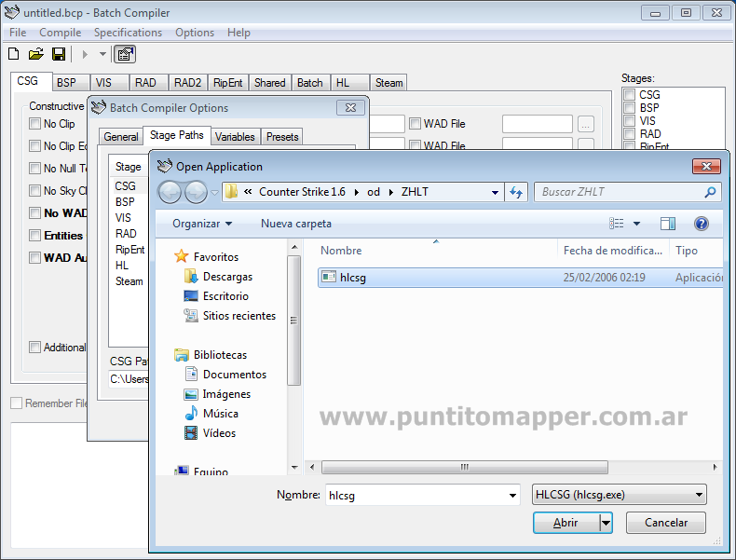Toggle the No Clip checkbox
The image size is (736, 560).
(x=34, y=123)
